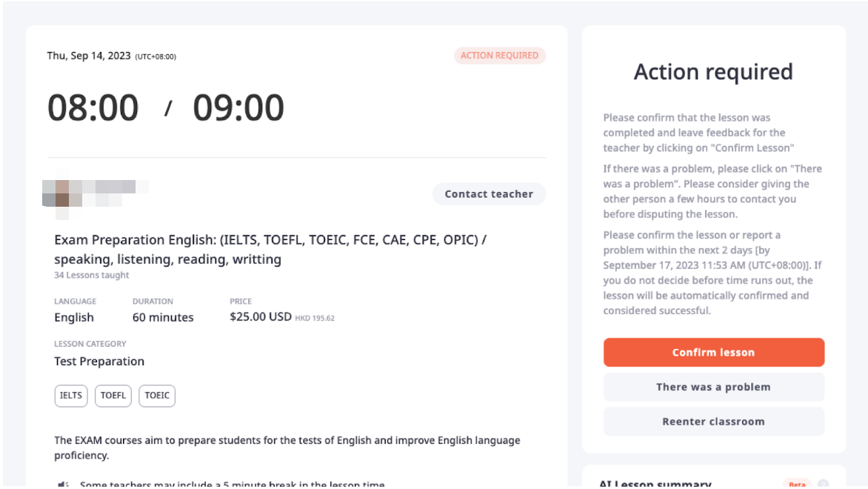Select the TOEIC tag
Screen dimensions: 868x489
click(157, 396)
